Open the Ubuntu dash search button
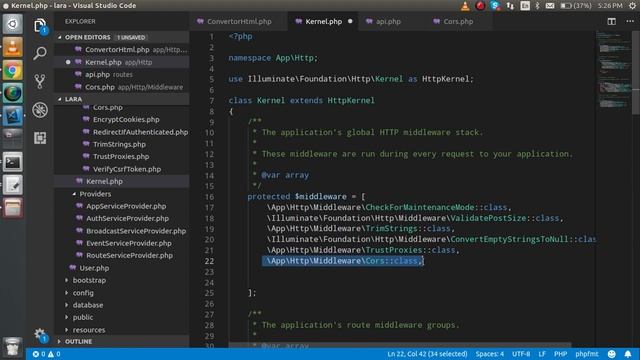The image size is (640, 360). 13,24
